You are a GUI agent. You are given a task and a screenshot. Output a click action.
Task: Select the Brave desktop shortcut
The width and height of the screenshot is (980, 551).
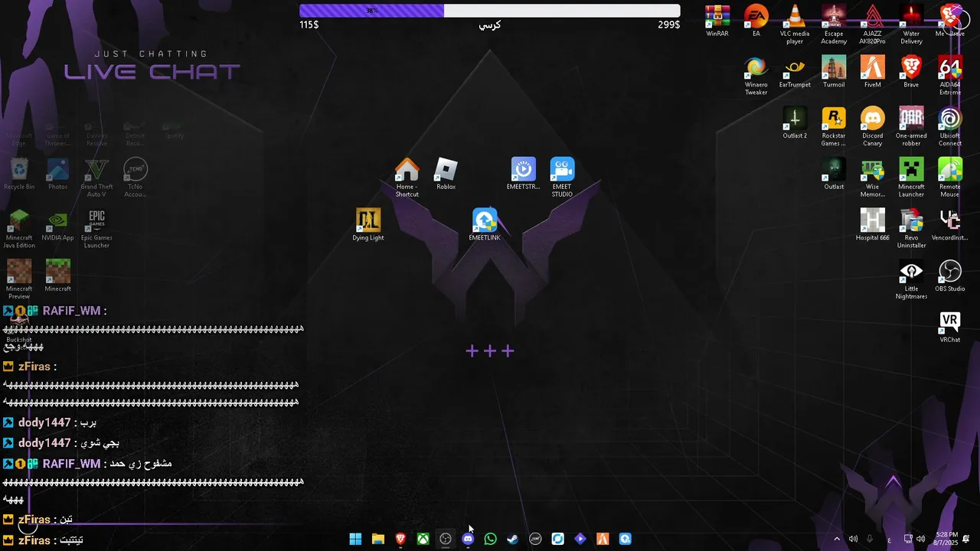911,72
